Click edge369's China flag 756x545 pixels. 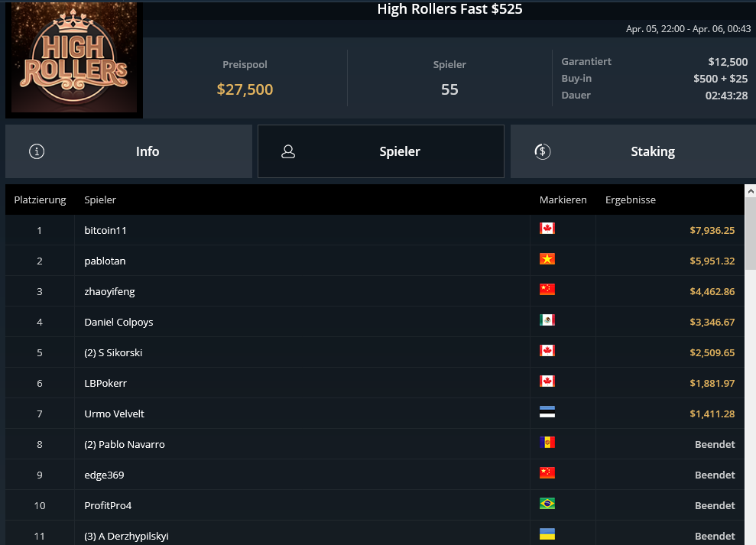pyautogui.click(x=547, y=473)
